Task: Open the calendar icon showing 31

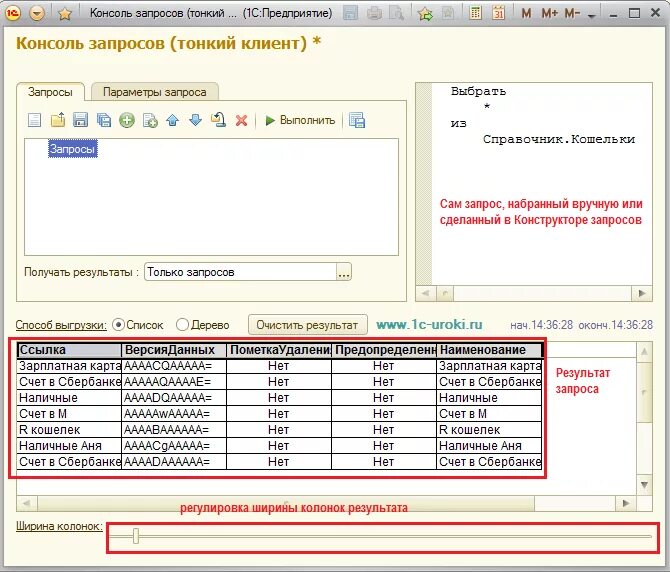Action: pyautogui.click(x=499, y=13)
